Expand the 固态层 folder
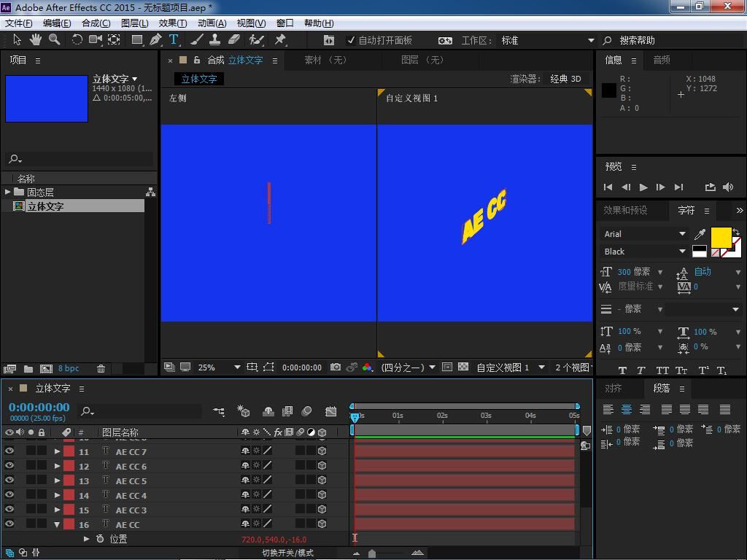Viewport: 747px width, 560px height. point(7,192)
